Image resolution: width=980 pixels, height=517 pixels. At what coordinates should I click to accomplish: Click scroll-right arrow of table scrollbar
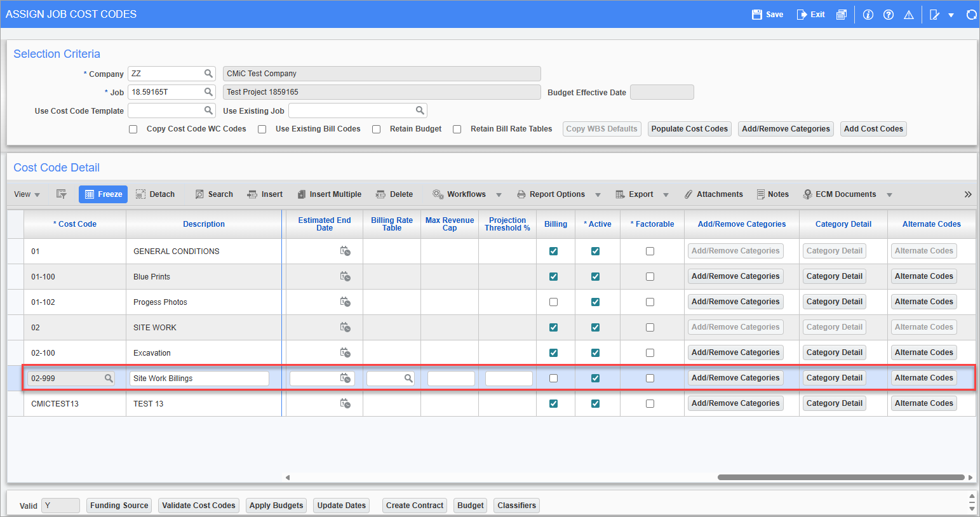[x=970, y=477]
